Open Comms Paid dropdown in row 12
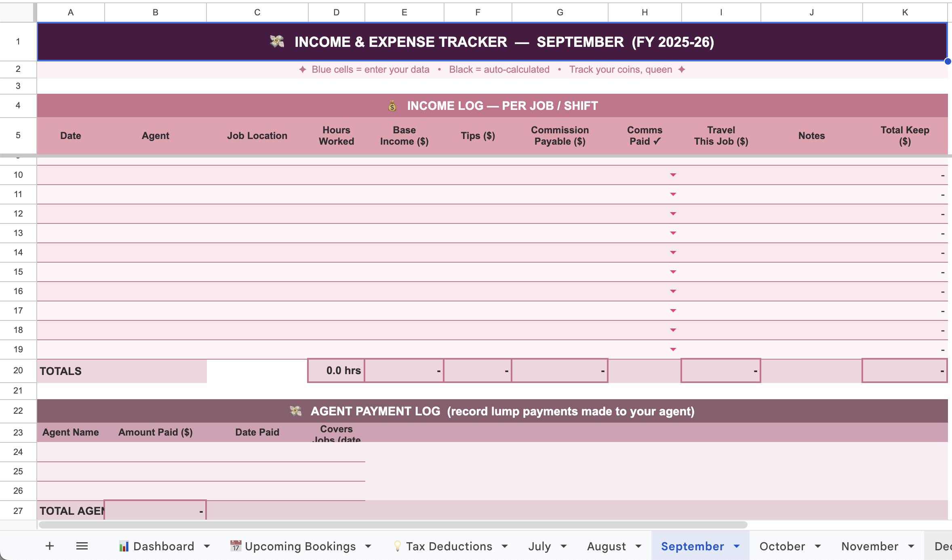The height and width of the screenshot is (560, 952). (673, 214)
